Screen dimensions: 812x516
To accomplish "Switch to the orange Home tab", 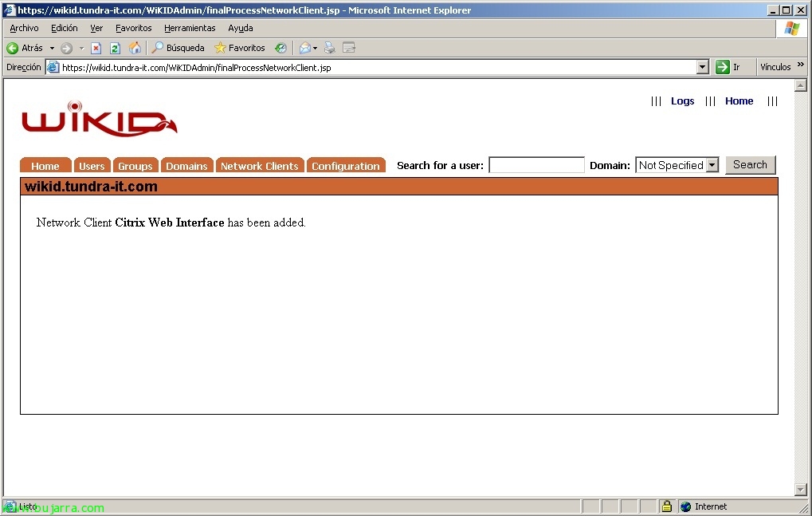I will click(x=45, y=165).
